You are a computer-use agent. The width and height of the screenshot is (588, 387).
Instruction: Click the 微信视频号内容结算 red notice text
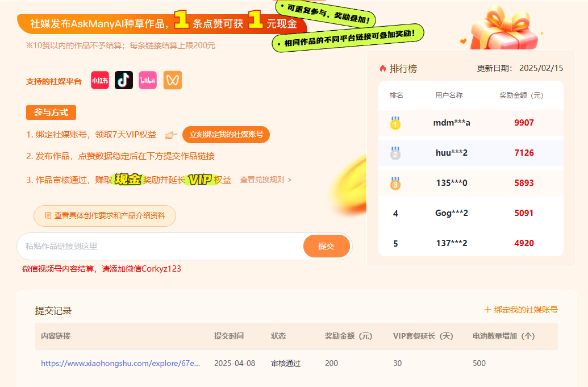102,269
